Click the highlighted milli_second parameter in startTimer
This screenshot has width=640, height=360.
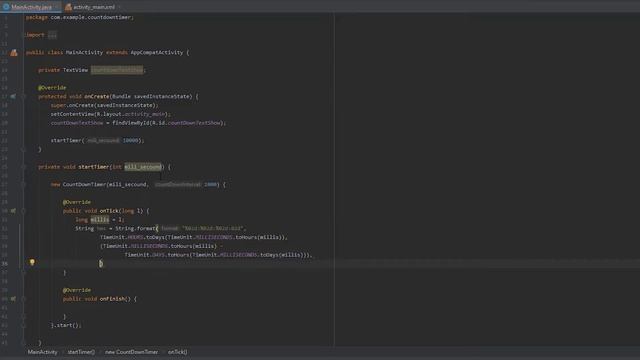142,167
